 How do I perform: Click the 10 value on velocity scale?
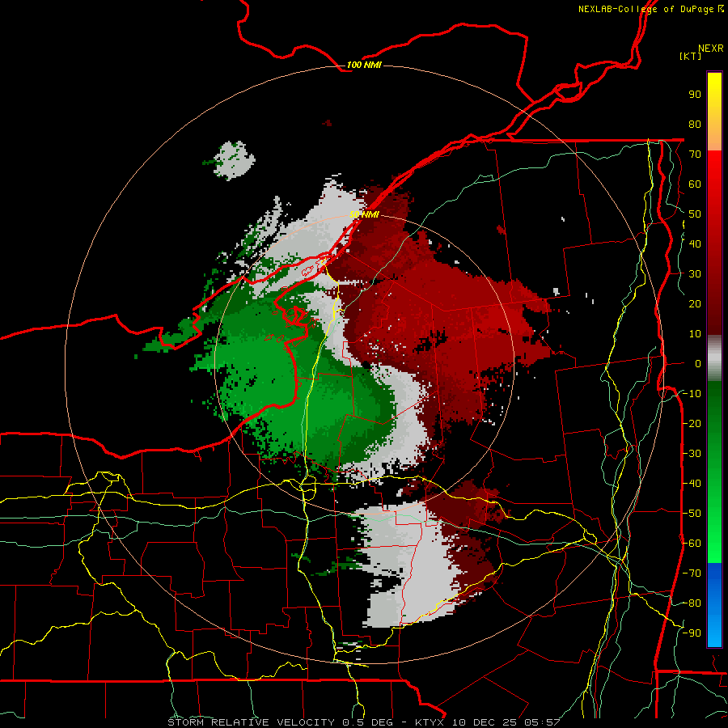(695, 334)
